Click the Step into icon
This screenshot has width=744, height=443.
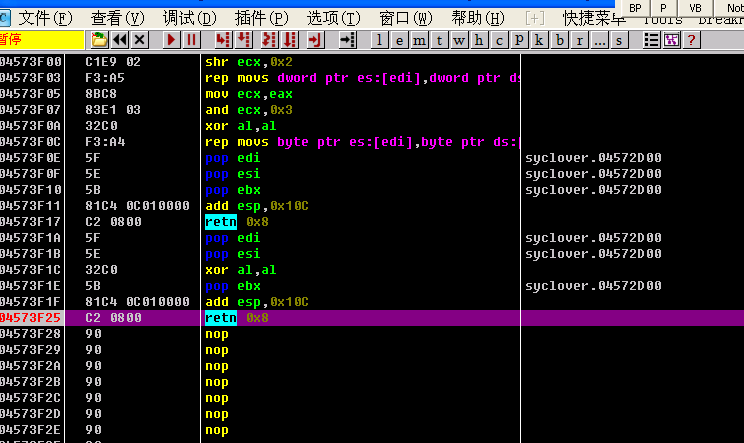221,39
